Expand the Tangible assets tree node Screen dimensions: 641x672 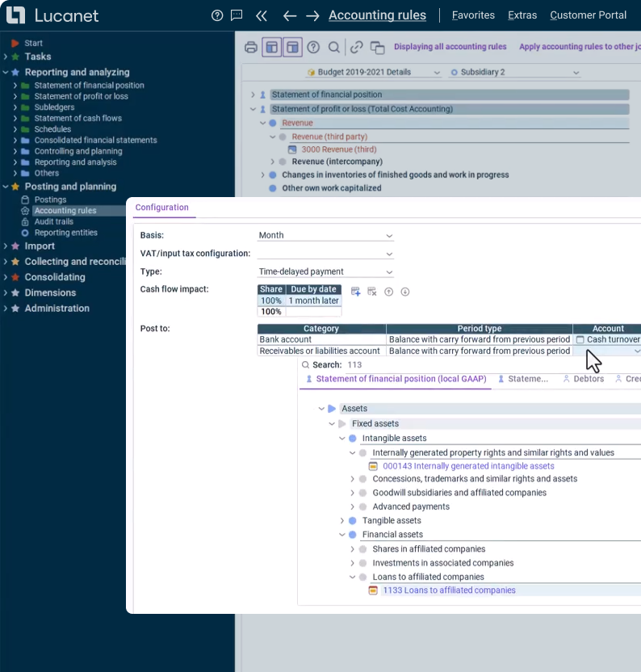(x=342, y=521)
